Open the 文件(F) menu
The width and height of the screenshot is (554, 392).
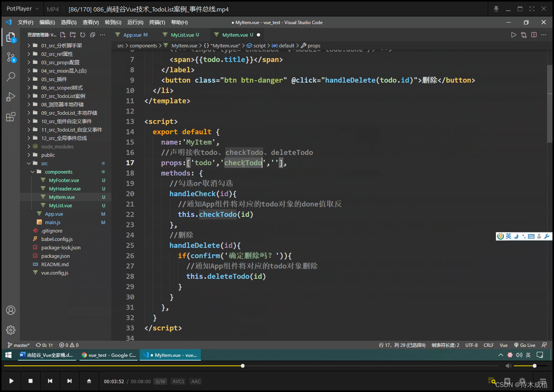26,22
